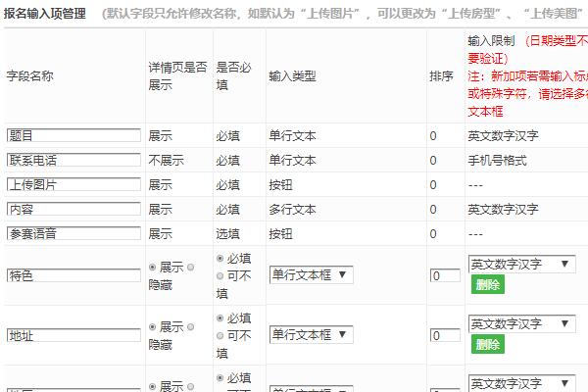Select 必填 radio in 特色 row
588x392 pixels.
click(220, 259)
